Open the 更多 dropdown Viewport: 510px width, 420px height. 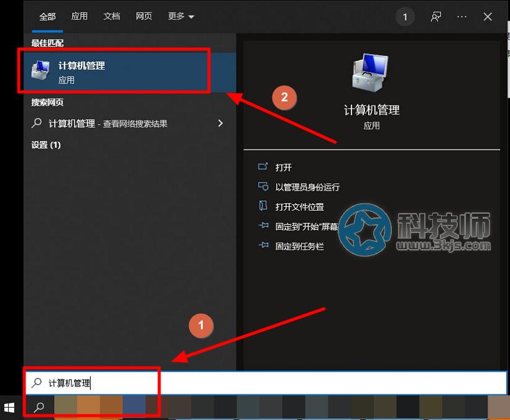pos(181,16)
